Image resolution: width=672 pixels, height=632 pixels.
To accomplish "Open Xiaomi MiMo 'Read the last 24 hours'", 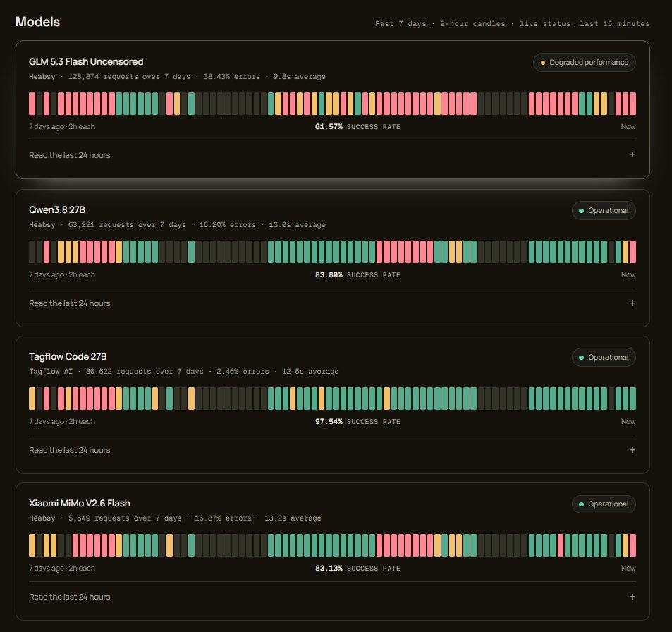I will point(69,597).
